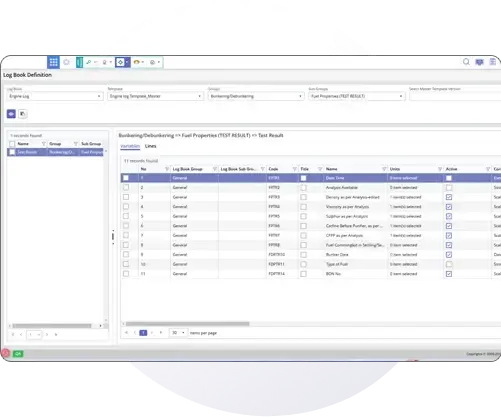Click the key icon in the top toolbar
Viewport: 501px width, 417px height.
[x=88, y=62]
